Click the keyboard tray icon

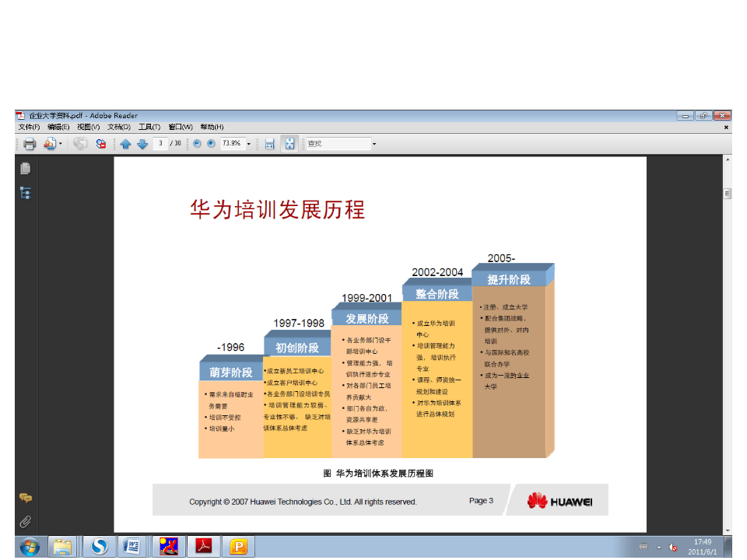point(644,547)
